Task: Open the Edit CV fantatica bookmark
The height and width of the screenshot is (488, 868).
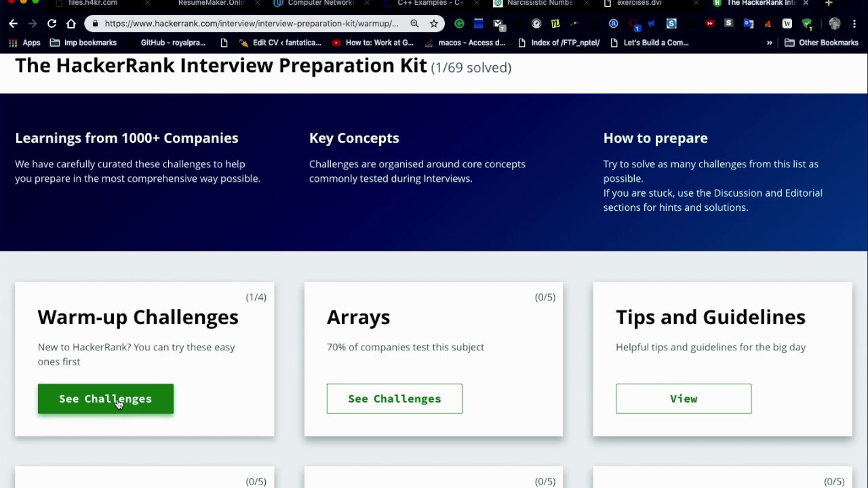Action: pos(281,43)
